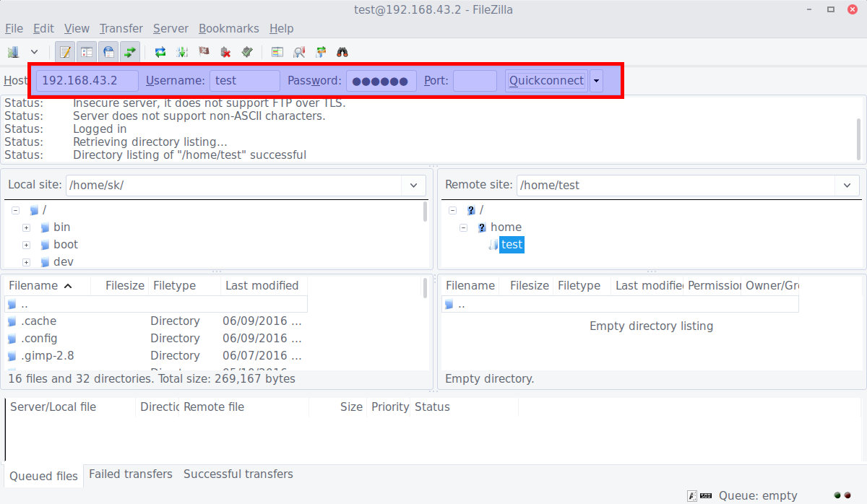Click the message log vertical scrollbar

coord(858,139)
